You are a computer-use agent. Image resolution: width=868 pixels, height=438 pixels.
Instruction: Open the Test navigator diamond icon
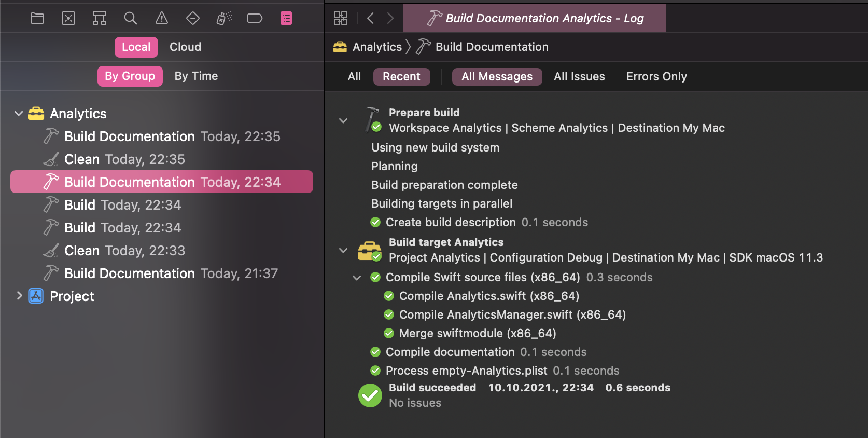point(193,19)
